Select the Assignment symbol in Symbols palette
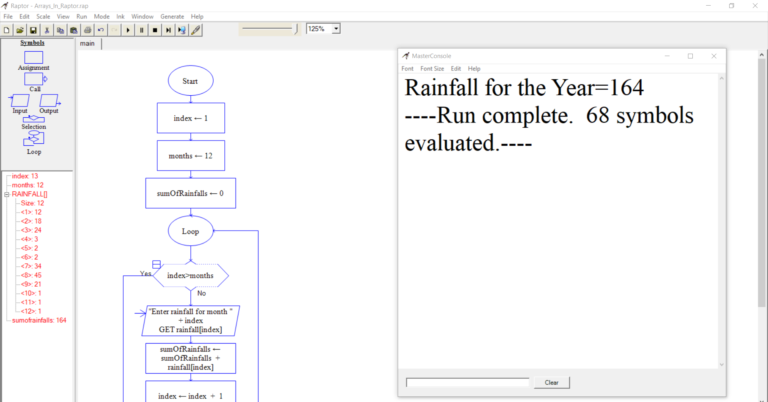This screenshot has width=768, height=402. (x=34, y=58)
